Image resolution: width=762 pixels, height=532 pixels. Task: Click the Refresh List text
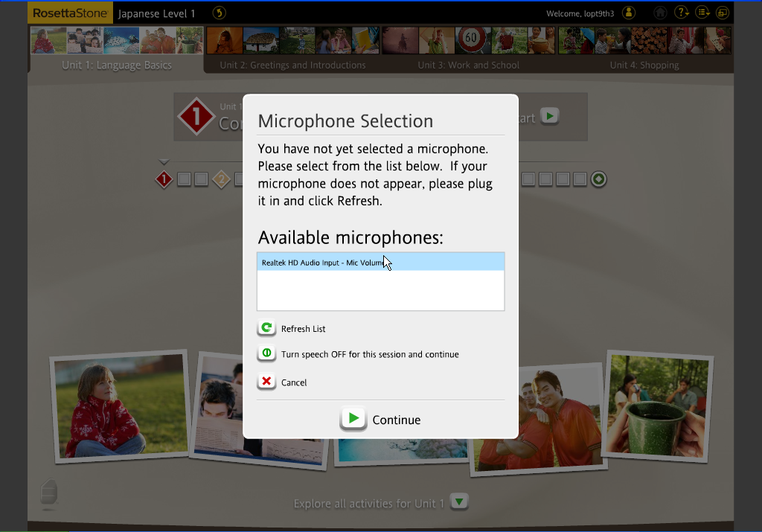pyautogui.click(x=303, y=329)
